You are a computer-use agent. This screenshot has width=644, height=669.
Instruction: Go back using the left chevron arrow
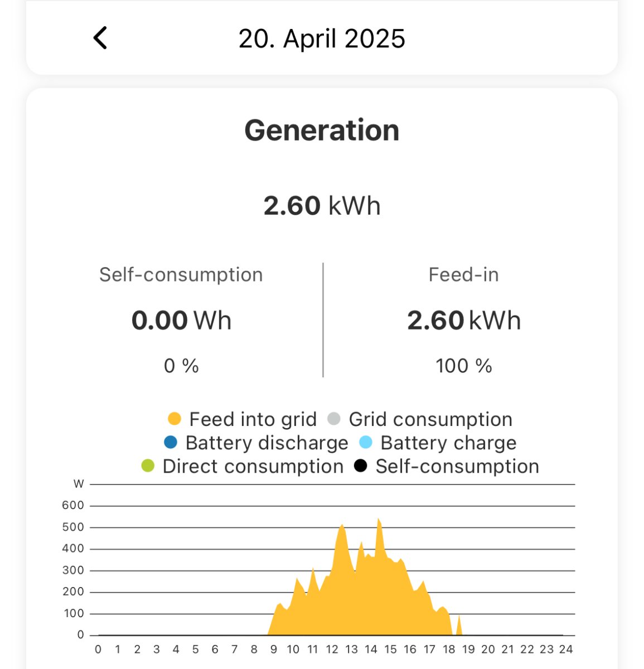click(100, 38)
